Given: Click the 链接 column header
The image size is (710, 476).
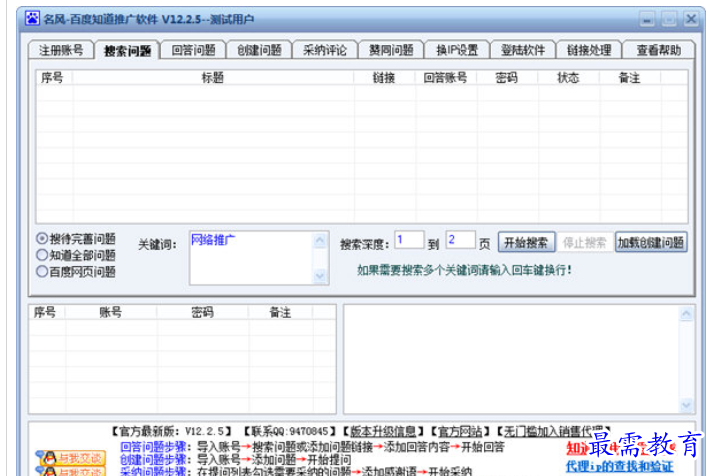Looking at the screenshot, I should point(384,78).
